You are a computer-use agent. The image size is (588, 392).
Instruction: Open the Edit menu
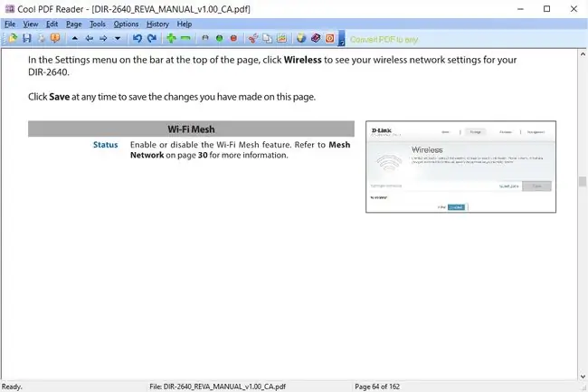click(52, 24)
